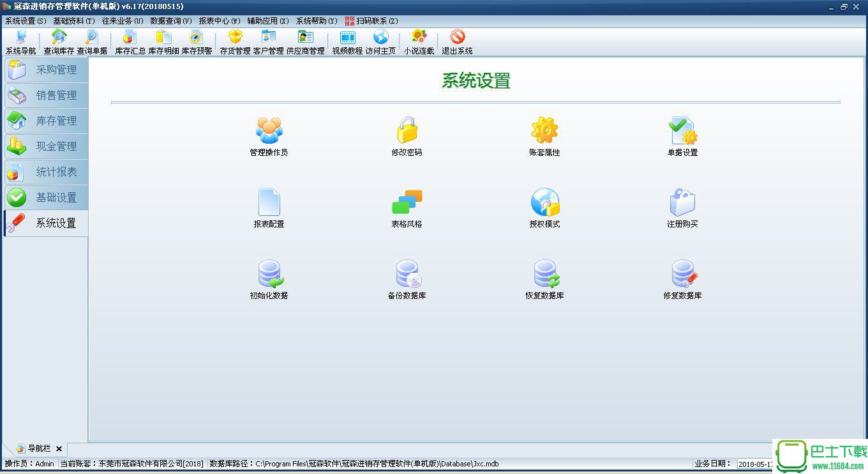Click 注册购买 shopping bag icon
Viewport: 868px width, 474px height.
[682, 202]
